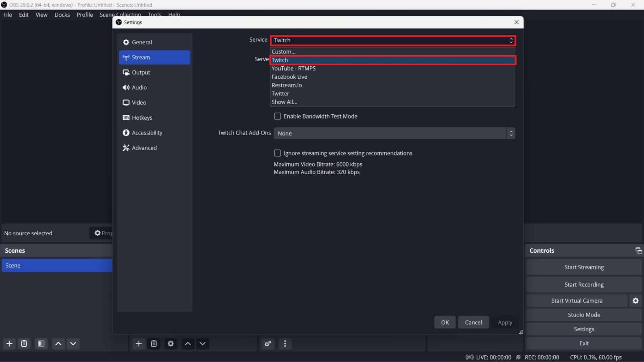644x362 pixels.
Task: Click Start Recording in Controls
Action: (x=584, y=285)
